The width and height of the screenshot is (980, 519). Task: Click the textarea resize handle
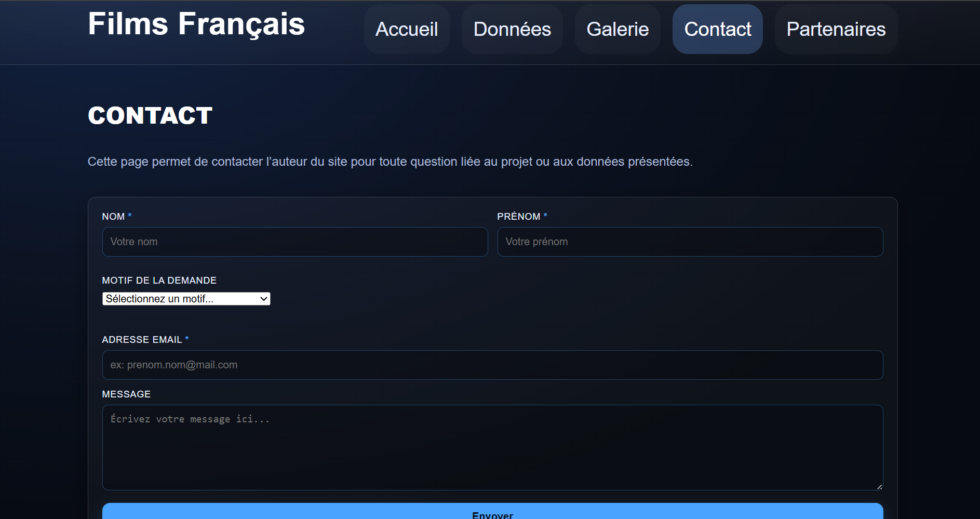(879, 486)
